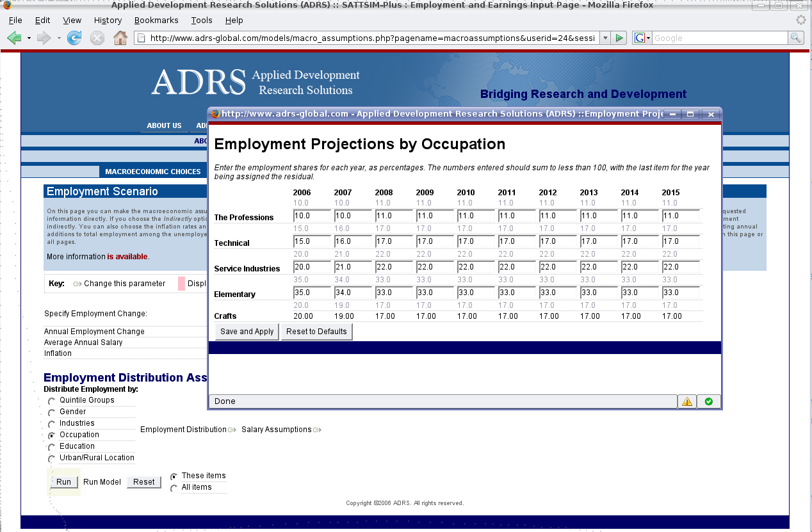Image resolution: width=812 pixels, height=532 pixels.
Task: Click the pink color swatch in Key
Action: (x=181, y=284)
